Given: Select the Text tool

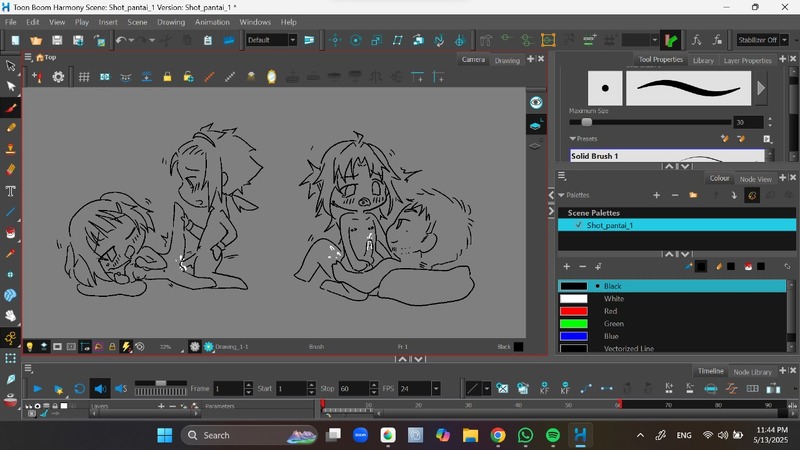Looking at the screenshot, I should (x=11, y=191).
